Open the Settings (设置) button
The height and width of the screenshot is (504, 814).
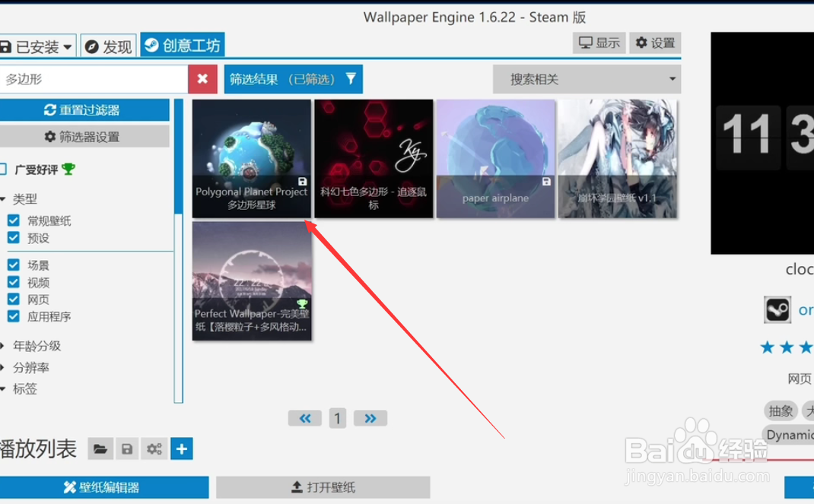(x=655, y=43)
